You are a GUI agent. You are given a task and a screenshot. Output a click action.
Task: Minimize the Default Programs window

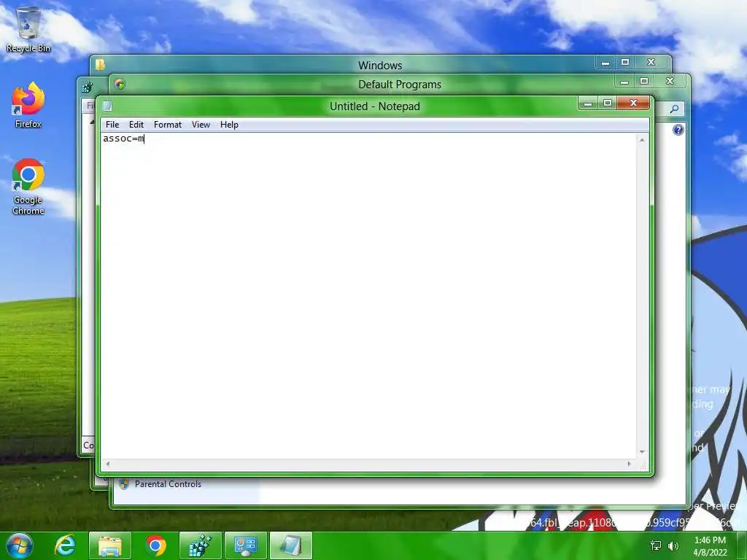(x=624, y=82)
